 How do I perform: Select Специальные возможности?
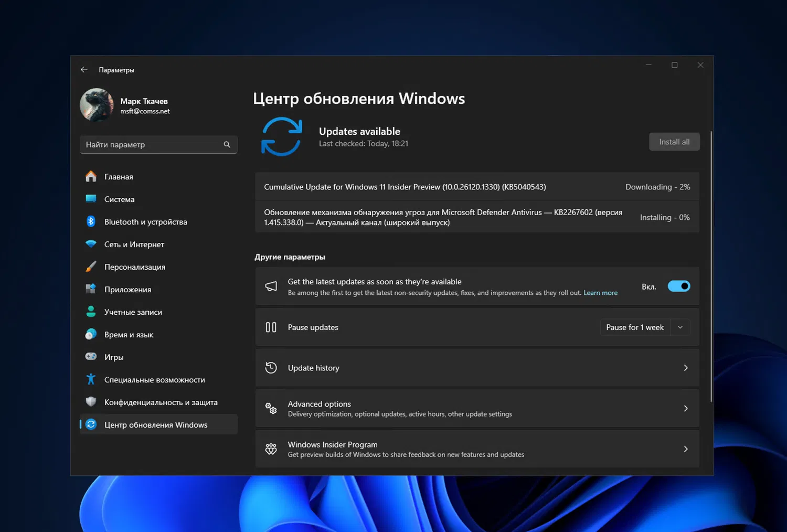(158, 380)
